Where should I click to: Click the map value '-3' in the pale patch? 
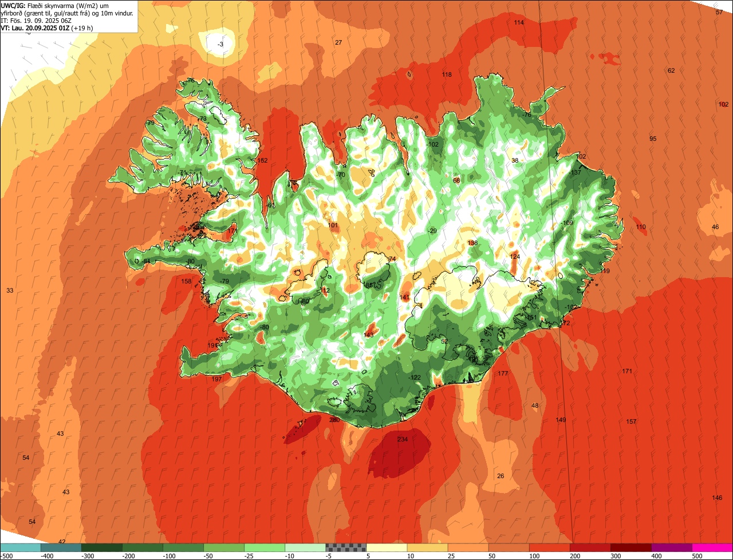click(x=220, y=44)
